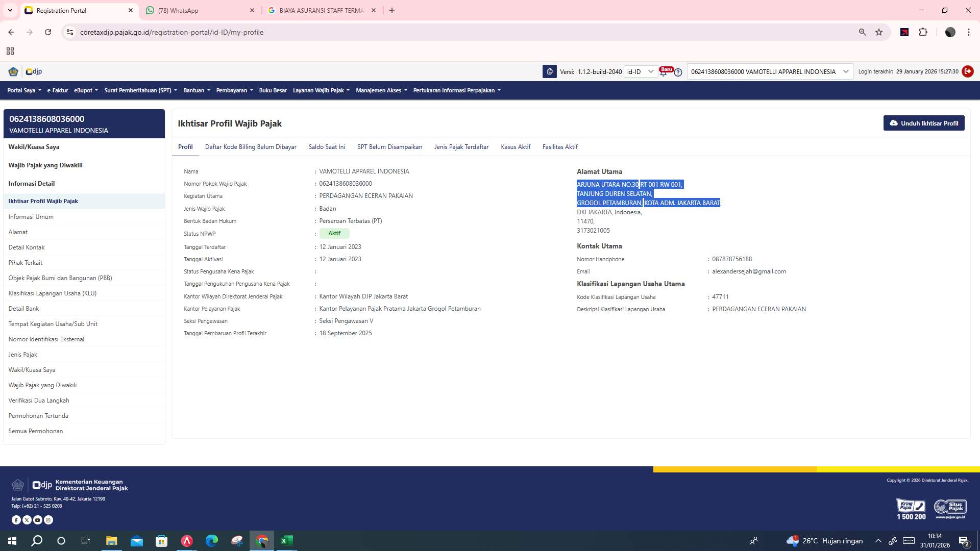This screenshot has width=980, height=551.
Task: Click the Instagram icon in the footer
Action: pos(48,520)
